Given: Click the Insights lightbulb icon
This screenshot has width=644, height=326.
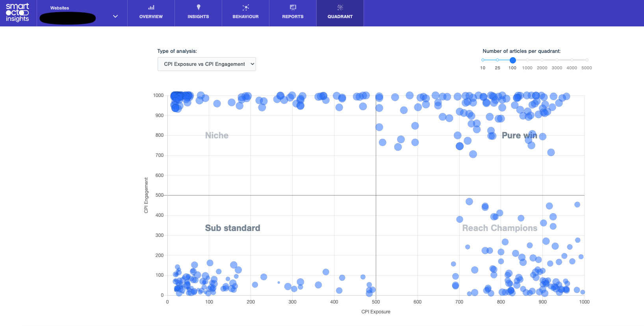Looking at the screenshot, I should point(198,7).
